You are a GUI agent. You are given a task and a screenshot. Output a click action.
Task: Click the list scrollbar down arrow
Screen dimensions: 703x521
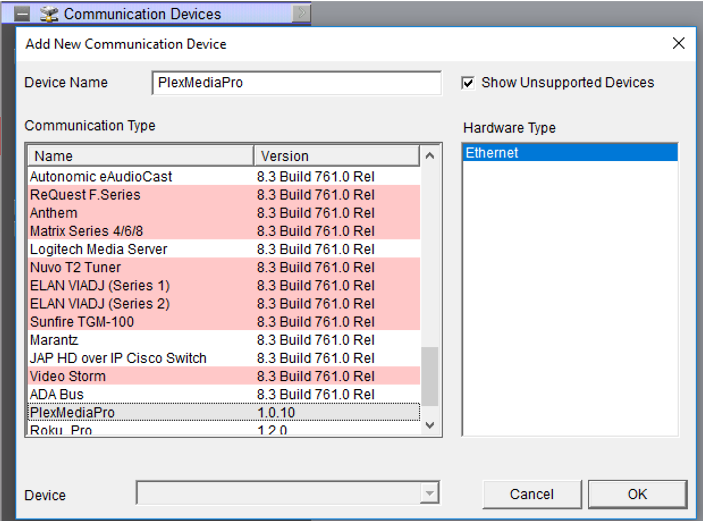click(x=430, y=425)
